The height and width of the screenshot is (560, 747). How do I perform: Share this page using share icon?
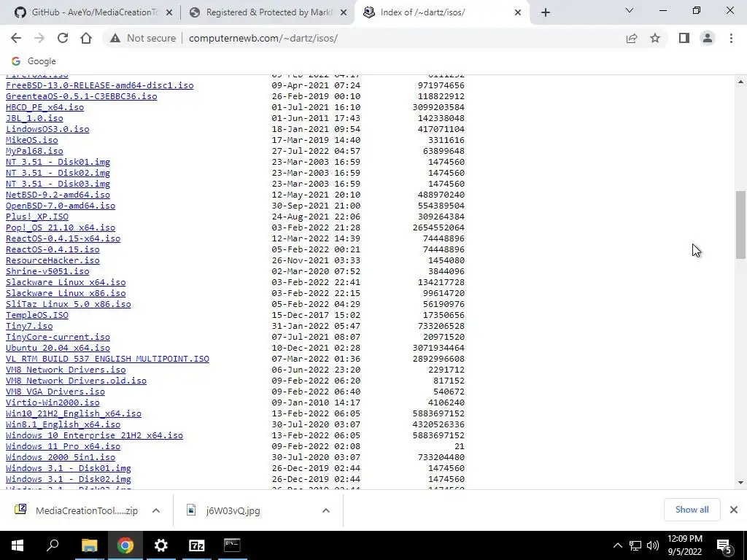pyautogui.click(x=632, y=38)
